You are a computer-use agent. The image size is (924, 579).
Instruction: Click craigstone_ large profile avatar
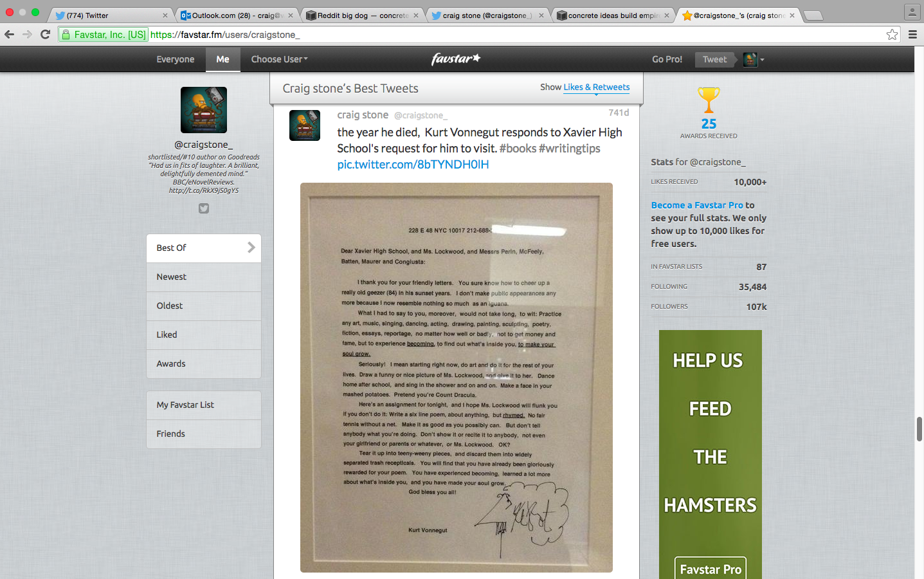204,110
